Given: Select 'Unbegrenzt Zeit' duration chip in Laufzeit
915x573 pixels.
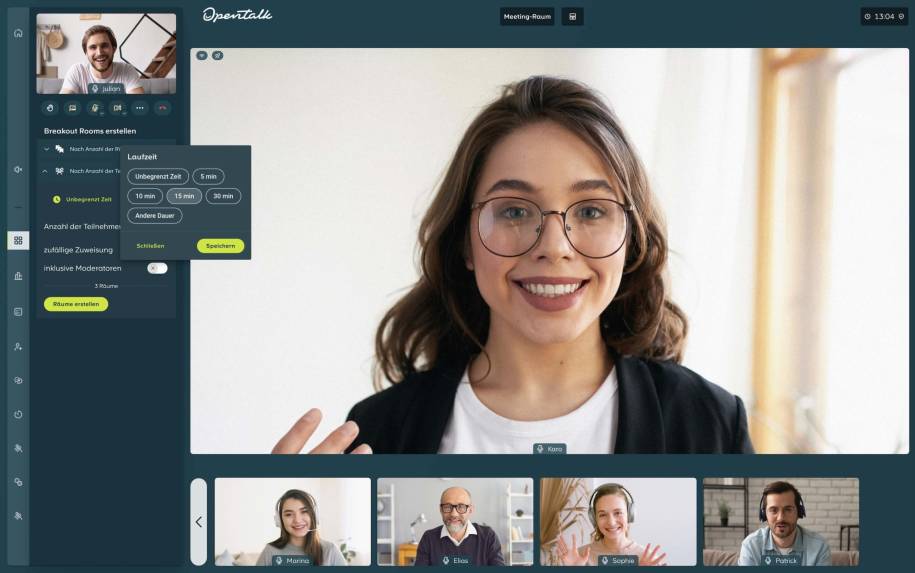Looking at the screenshot, I should (158, 176).
